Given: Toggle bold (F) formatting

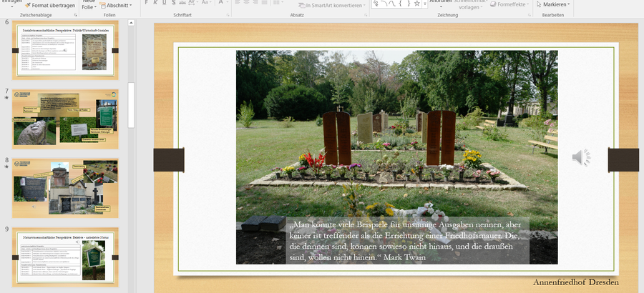Looking at the screenshot, I should (x=146, y=2).
